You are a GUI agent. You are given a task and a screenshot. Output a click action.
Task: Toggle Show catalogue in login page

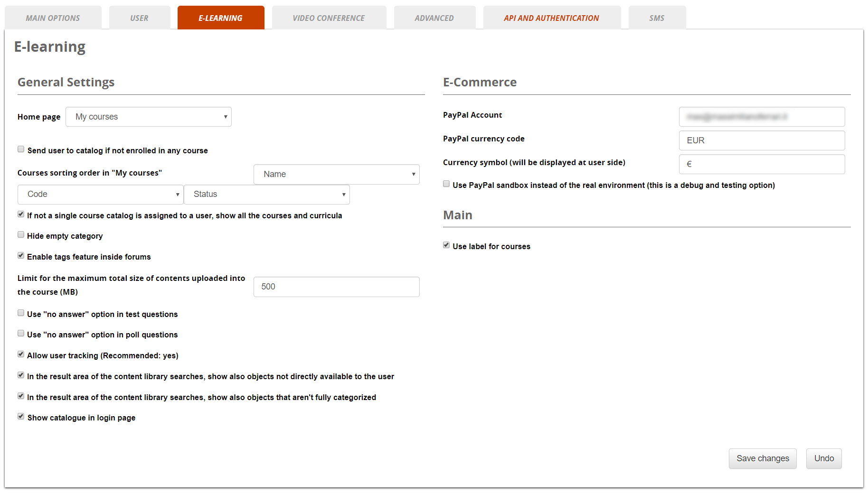pyautogui.click(x=21, y=417)
